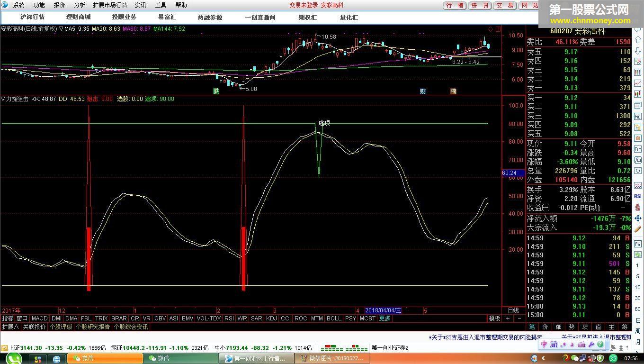The image size is (644, 364).
Task: Click the 日线 period label below the chart
Action: (x=513, y=310)
